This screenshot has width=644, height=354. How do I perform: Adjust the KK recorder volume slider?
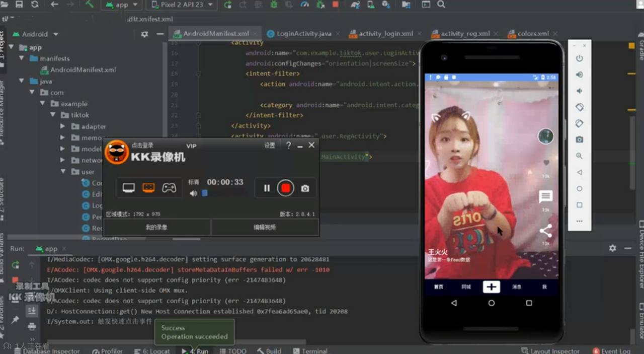click(x=205, y=193)
